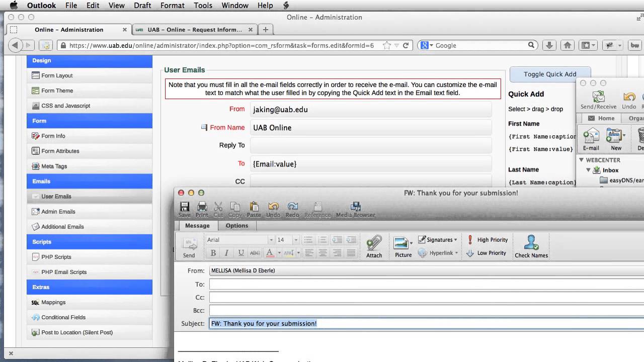Send the message with Send icon
Image resolution: width=644 pixels, height=362 pixels.
[x=189, y=248]
